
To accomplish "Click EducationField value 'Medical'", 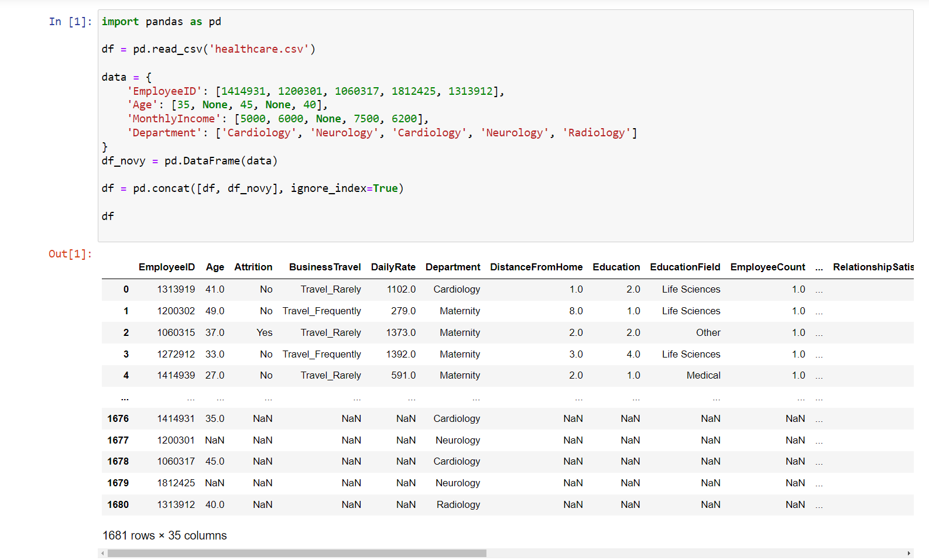I will (704, 375).
